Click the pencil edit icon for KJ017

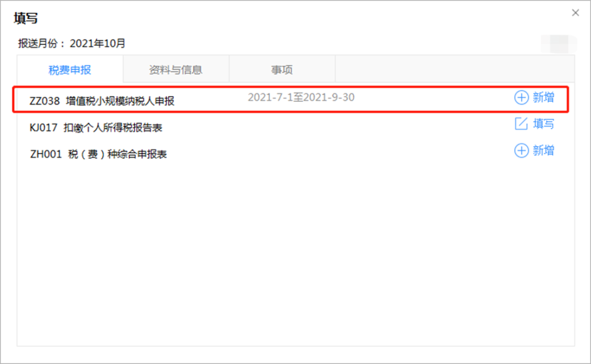pyautogui.click(x=522, y=124)
